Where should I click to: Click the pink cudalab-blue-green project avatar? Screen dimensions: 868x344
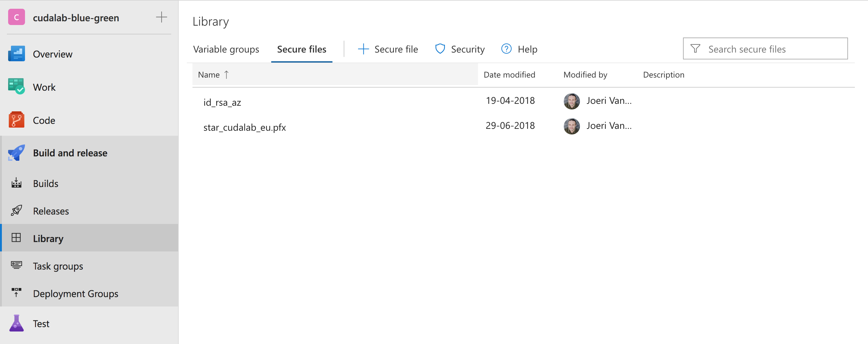point(16,17)
